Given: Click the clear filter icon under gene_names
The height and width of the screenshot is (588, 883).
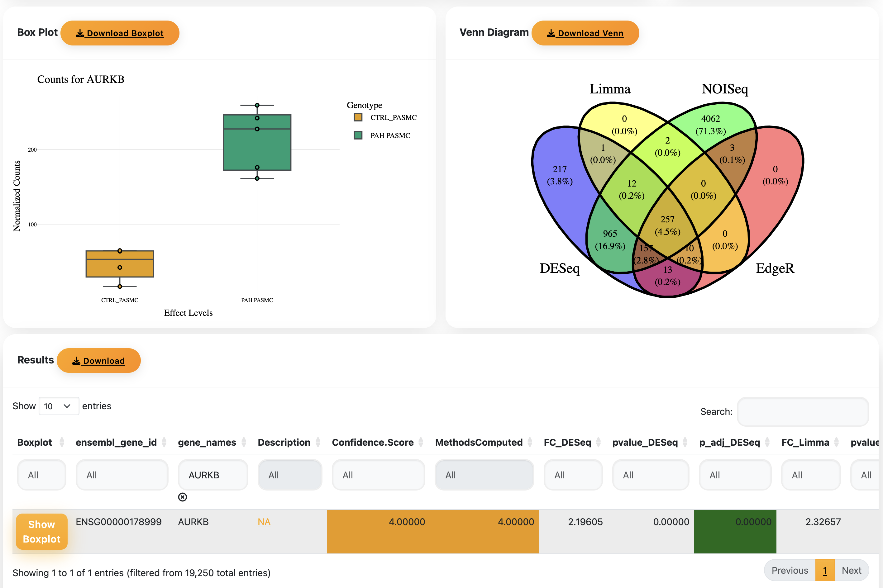Looking at the screenshot, I should [182, 497].
